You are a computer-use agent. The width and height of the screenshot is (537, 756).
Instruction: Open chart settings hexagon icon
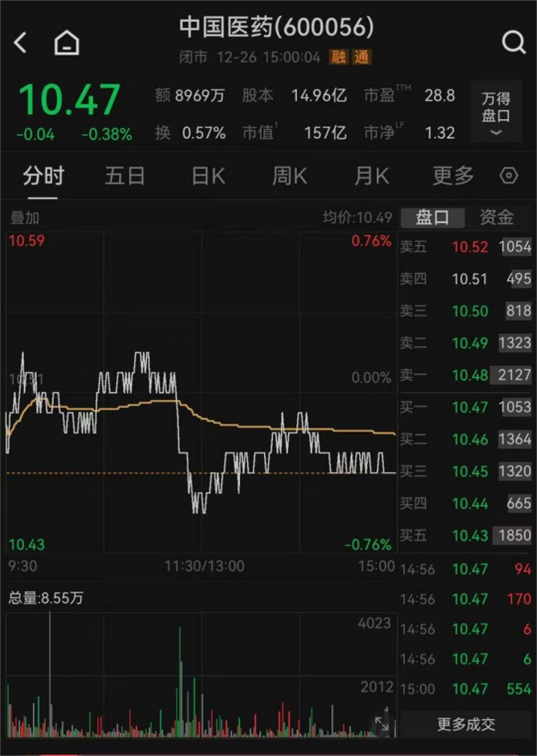click(x=509, y=176)
